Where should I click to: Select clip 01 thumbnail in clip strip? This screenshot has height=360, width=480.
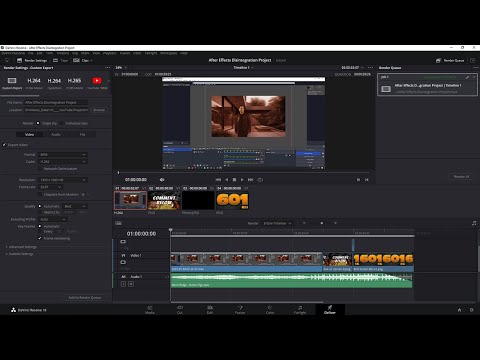130,200
